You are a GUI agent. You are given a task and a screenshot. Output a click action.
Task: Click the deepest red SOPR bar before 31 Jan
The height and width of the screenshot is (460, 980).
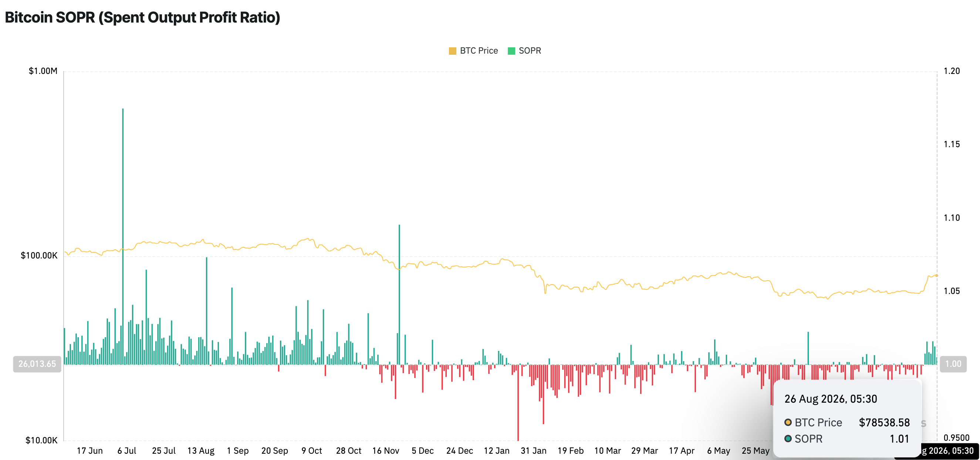[x=518, y=403]
